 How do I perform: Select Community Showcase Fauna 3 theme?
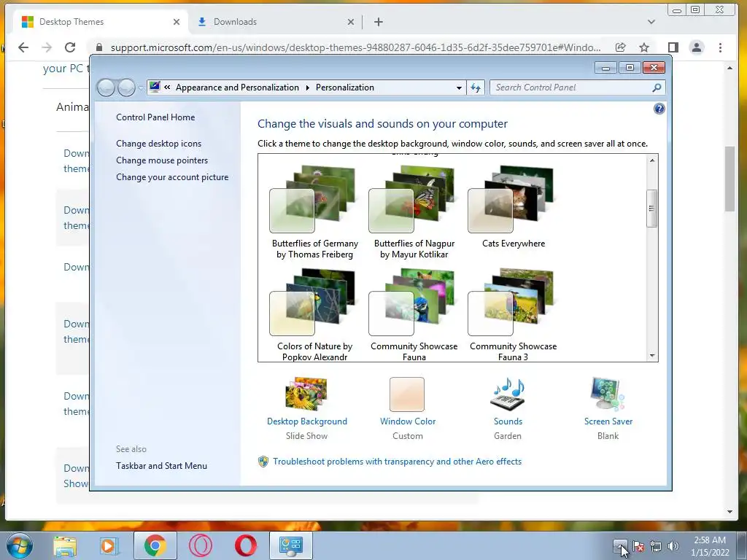coord(513,314)
